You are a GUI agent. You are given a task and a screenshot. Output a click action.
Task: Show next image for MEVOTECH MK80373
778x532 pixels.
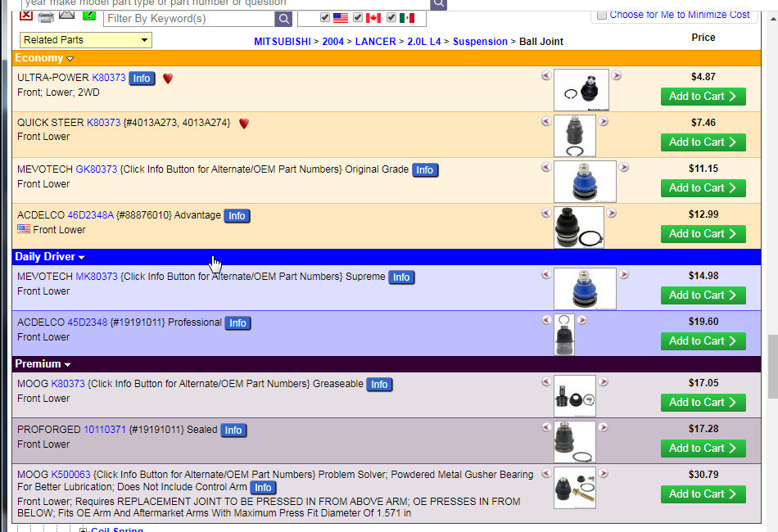[x=624, y=274]
